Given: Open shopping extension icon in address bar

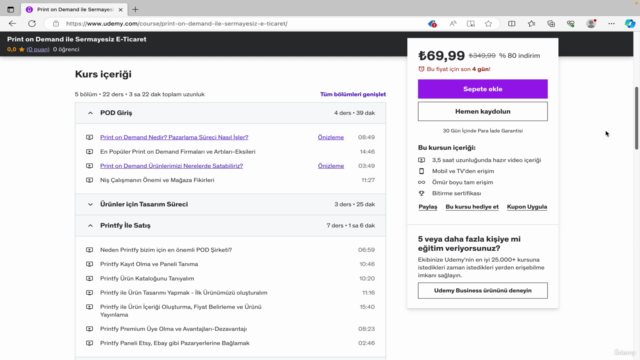Looking at the screenshot, I should click(x=432, y=24).
